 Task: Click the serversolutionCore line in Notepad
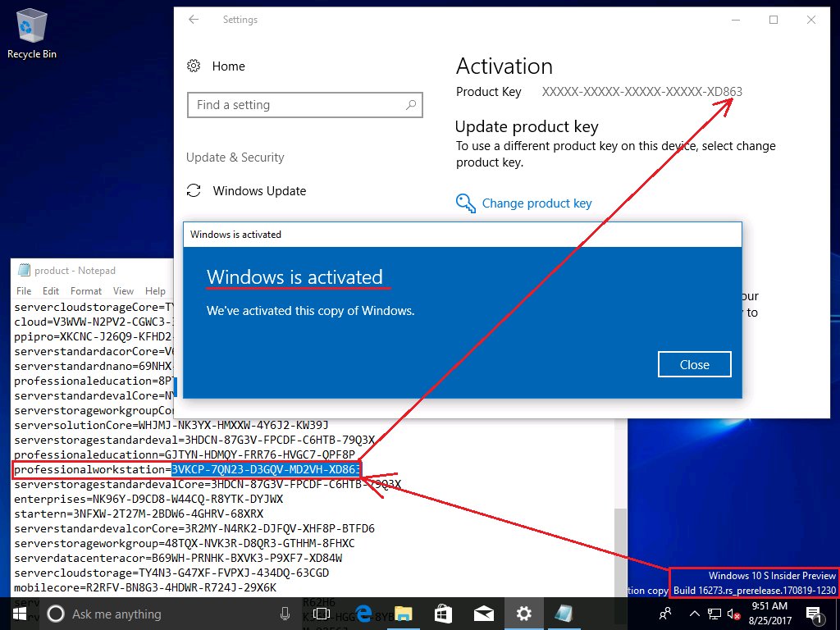click(171, 426)
